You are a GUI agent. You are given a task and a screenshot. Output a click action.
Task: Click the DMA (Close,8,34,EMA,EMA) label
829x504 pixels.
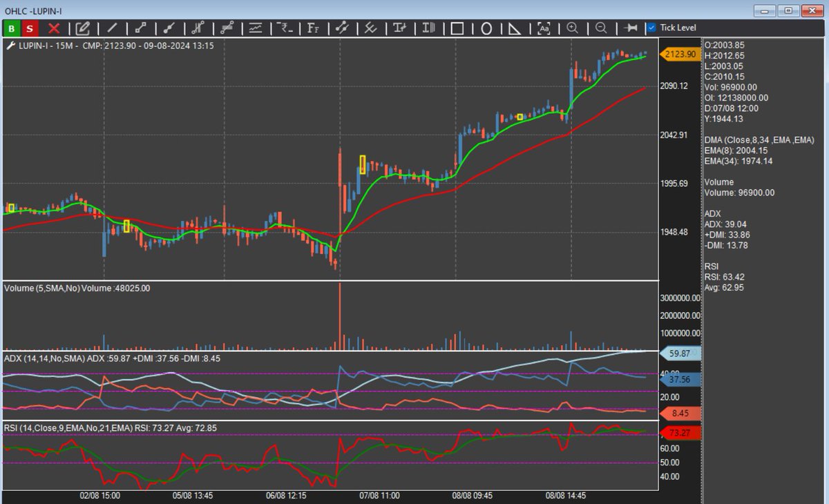click(759, 140)
